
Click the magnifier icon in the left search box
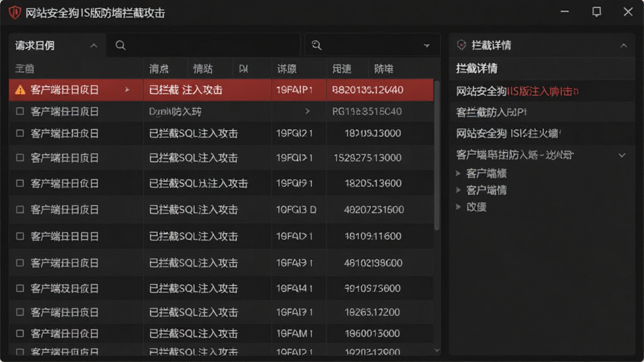[x=120, y=45]
